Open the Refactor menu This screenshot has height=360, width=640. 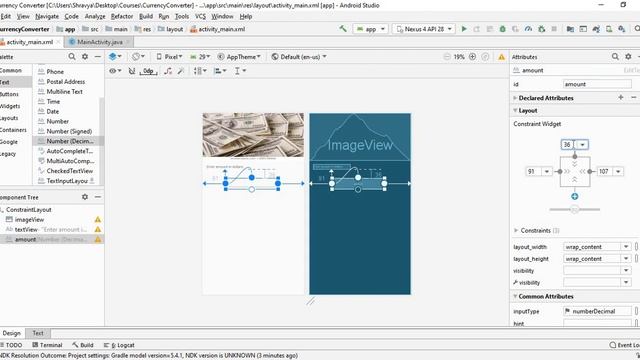click(122, 16)
